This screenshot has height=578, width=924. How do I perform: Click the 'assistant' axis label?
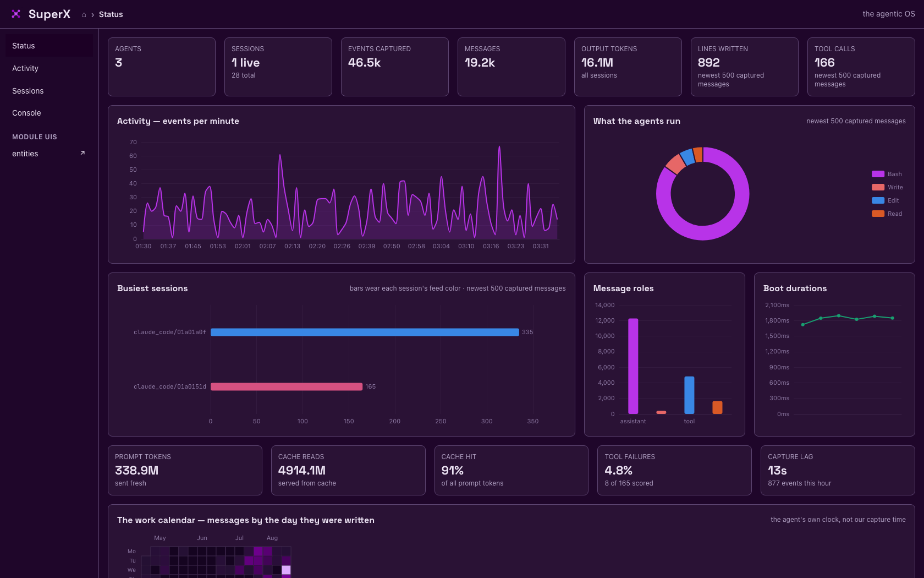click(633, 421)
